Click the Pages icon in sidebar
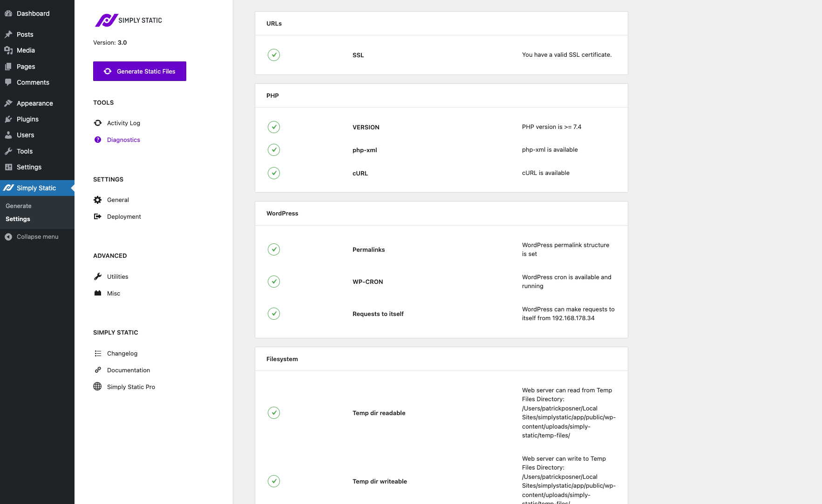This screenshot has width=822, height=504. click(x=8, y=67)
